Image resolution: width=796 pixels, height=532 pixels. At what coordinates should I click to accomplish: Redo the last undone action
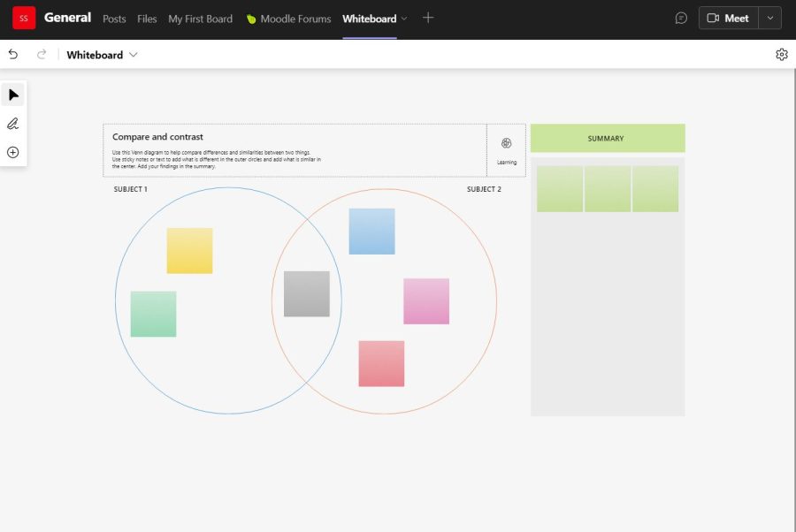[41, 54]
